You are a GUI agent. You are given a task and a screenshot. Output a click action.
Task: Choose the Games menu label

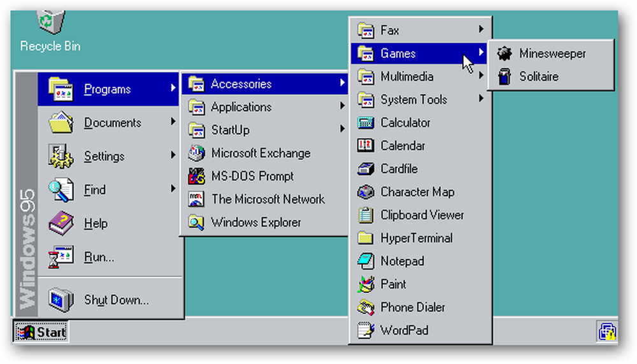coord(398,53)
